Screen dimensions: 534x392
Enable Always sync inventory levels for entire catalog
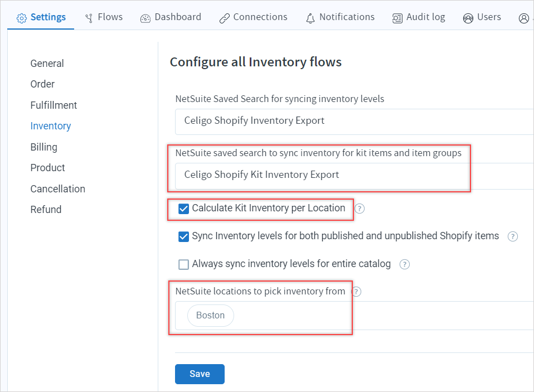(x=183, y=264)
